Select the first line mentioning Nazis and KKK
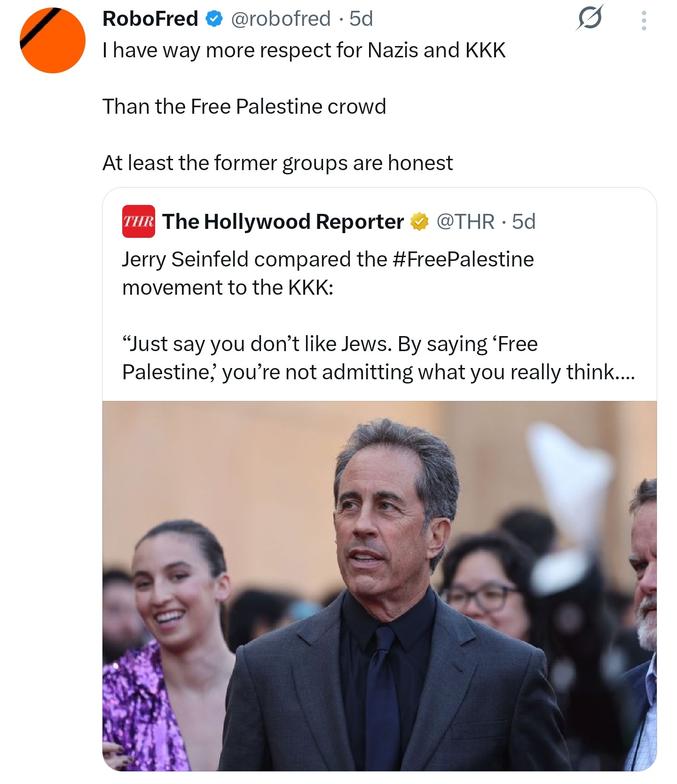677x784 pixels. (x=304, y=50)
